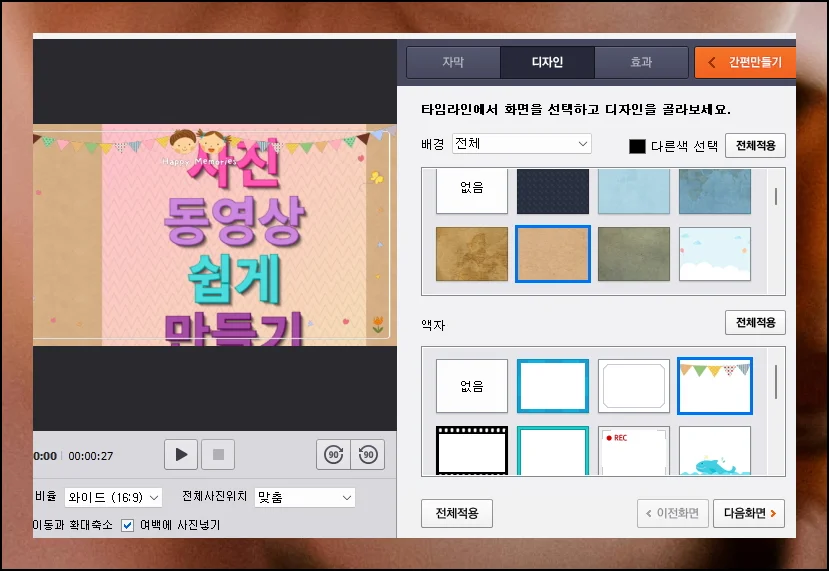Pick the black 다른색 선택 color swatch
829x571 pixels.
pyautogui.click(x=637, y=146)
